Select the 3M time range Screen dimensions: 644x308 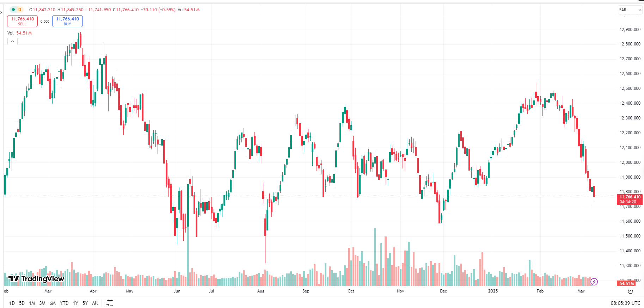point(42,303)
